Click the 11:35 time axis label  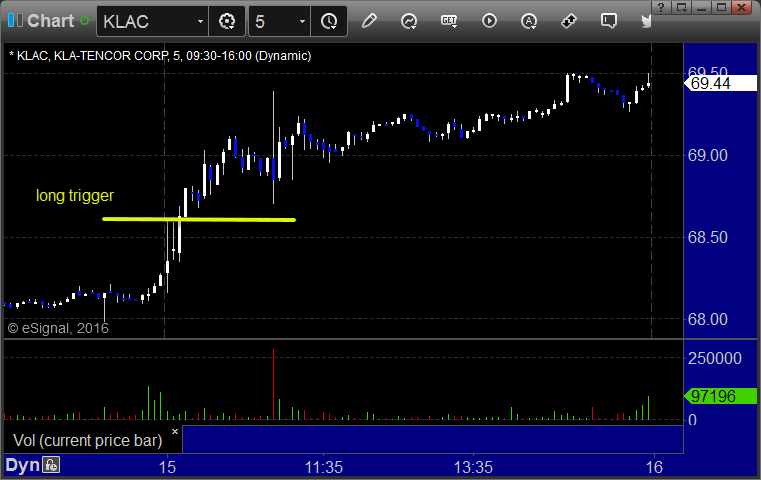(x=324, y=467)
